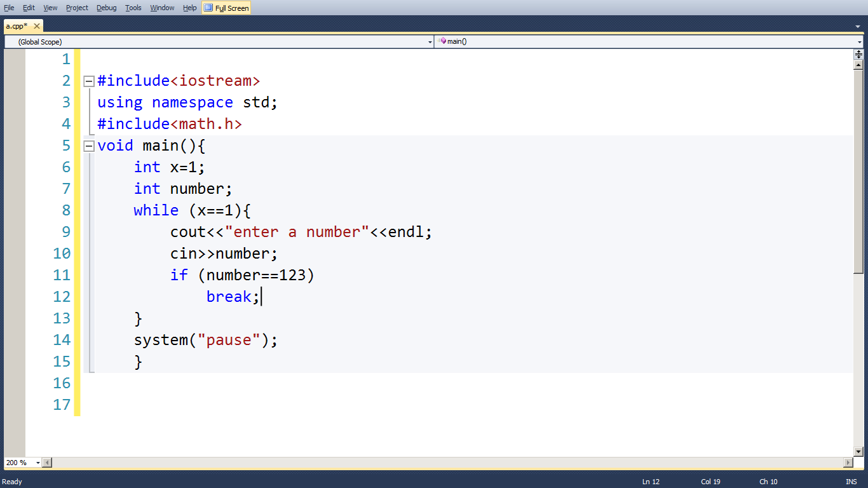Click the vertical scrollbar thumb
Screen dimensions: 868x488
tap(858, 172)
